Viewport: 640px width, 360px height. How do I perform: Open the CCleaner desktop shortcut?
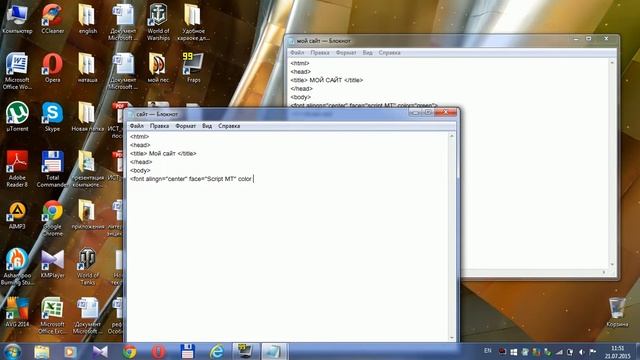tap(52, 19)
